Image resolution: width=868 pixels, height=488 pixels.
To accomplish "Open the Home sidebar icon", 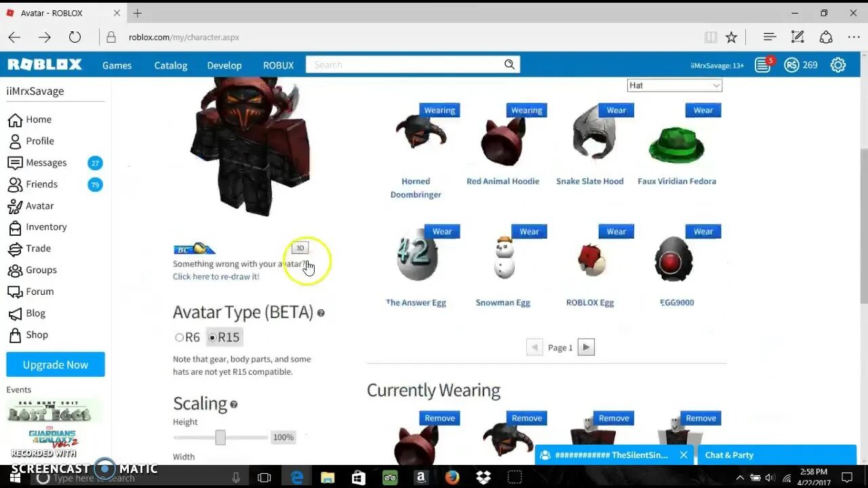I will point(15,120).
